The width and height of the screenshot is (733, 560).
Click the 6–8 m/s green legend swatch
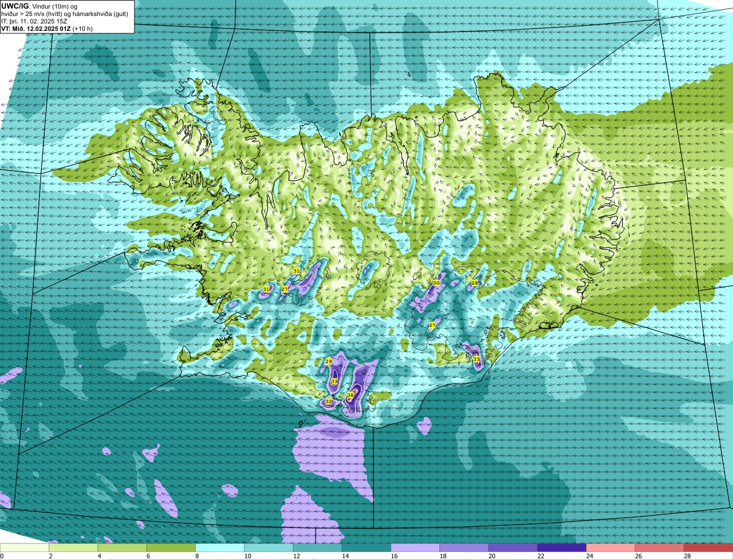171,548
